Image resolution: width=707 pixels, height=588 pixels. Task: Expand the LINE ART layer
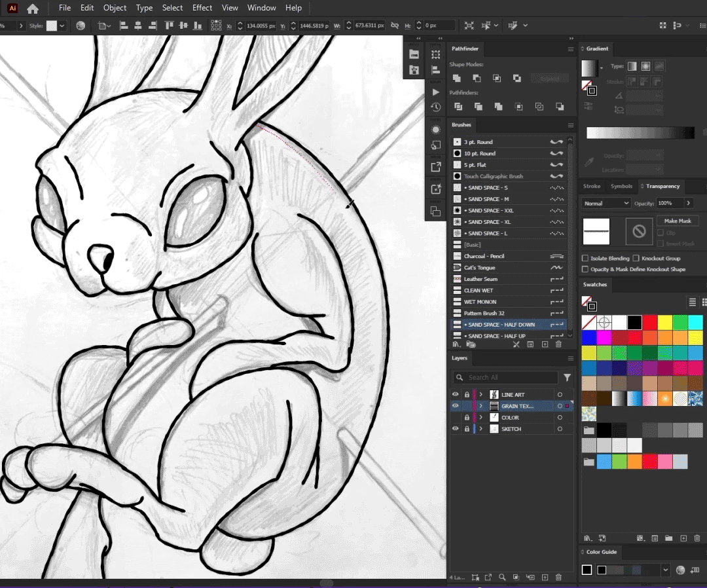coord(481,395)
